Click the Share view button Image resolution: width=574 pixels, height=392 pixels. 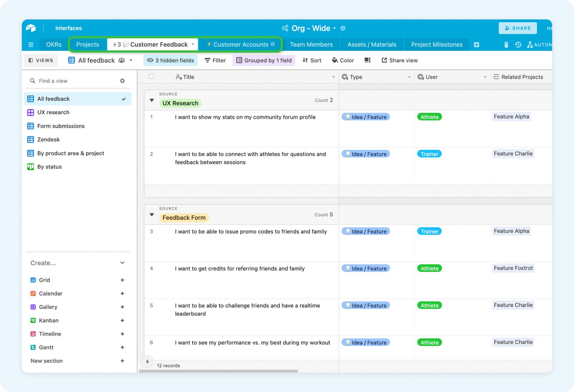(x=400, y=60)
